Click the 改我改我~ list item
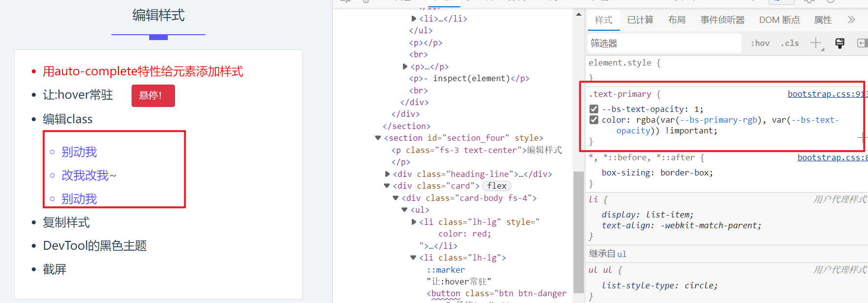The image size is (868, 303). pyautogui.click(x=89, y=175)
